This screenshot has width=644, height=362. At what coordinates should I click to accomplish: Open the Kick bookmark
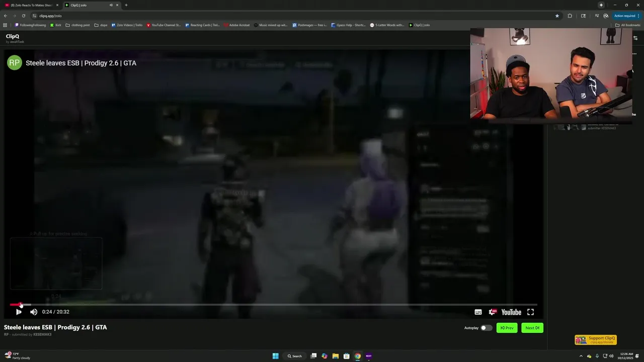tap(55, 25)
